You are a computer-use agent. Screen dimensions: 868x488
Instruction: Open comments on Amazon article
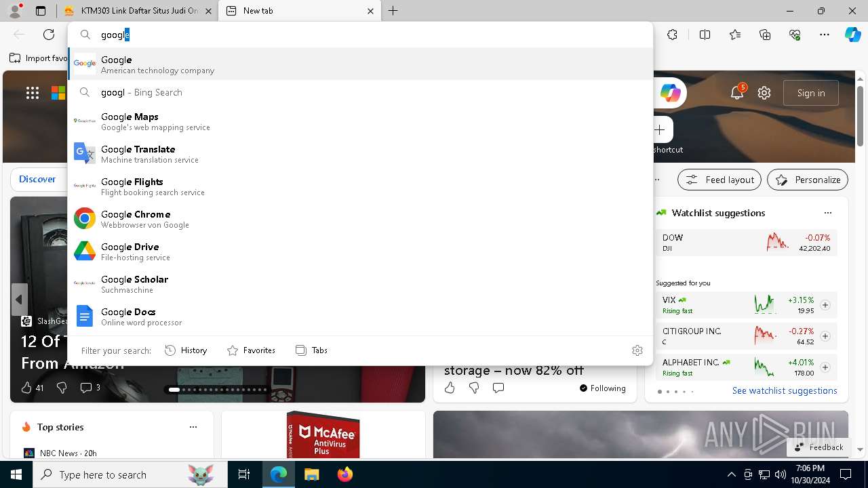(x=90, y=388)
